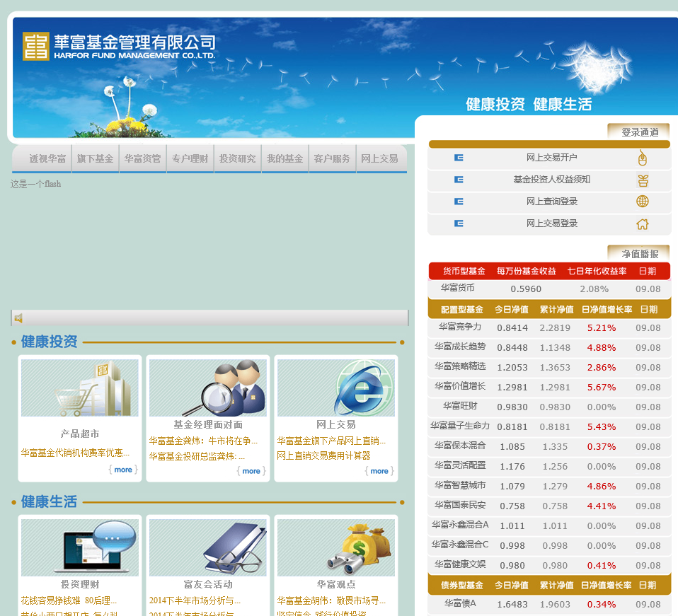Click fund name 华富永鑫混合A
The width and height of the screenshot is (678, 616).
[459, 525]
